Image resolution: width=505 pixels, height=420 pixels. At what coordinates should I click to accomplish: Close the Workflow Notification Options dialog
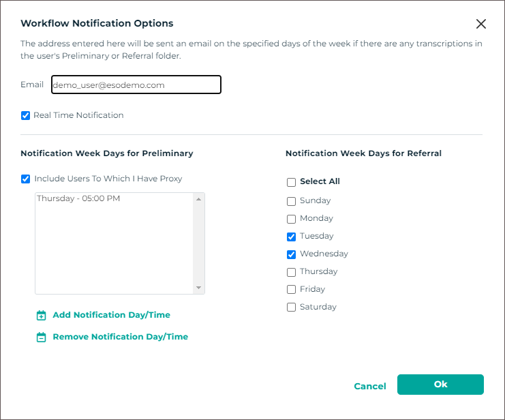point(481,24)
